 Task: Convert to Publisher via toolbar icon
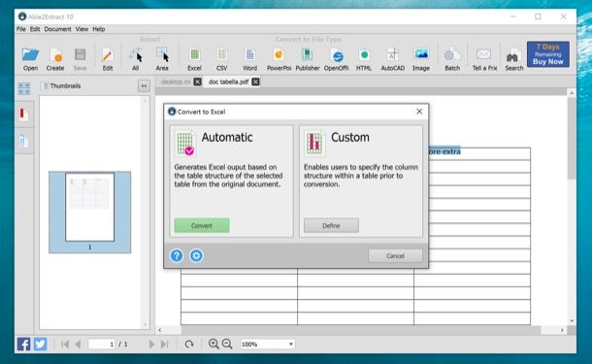click(x=308, y=59)
